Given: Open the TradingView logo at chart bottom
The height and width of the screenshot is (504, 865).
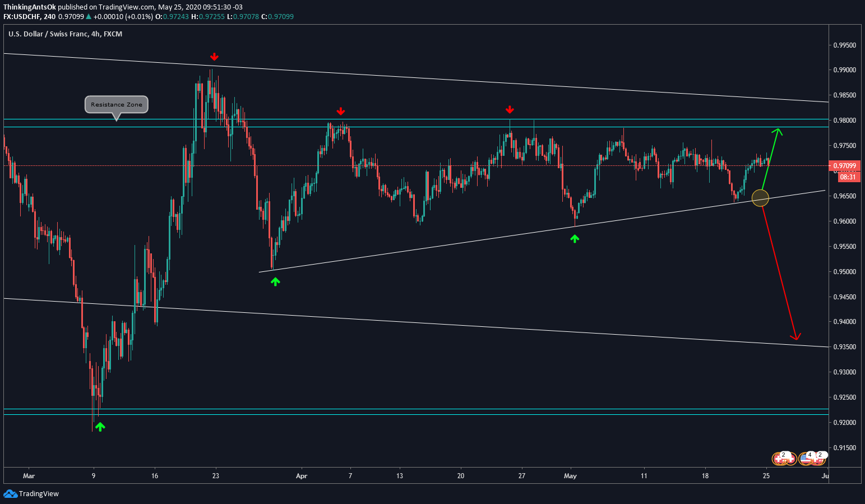Looking at the screenshot, I should coord(31,494).
